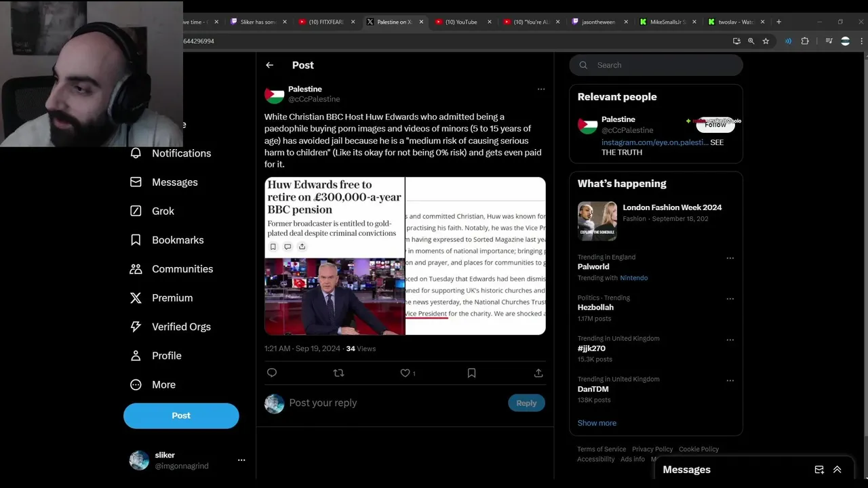Viewport: 868px width, 488px height.
Task: Open Bookmarks in the sidebar
Action: click(167, 240)
